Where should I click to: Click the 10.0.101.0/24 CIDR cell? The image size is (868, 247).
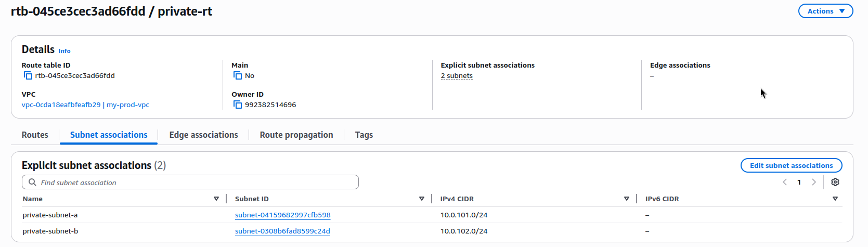pyautogui.click(x=464, y=215)
